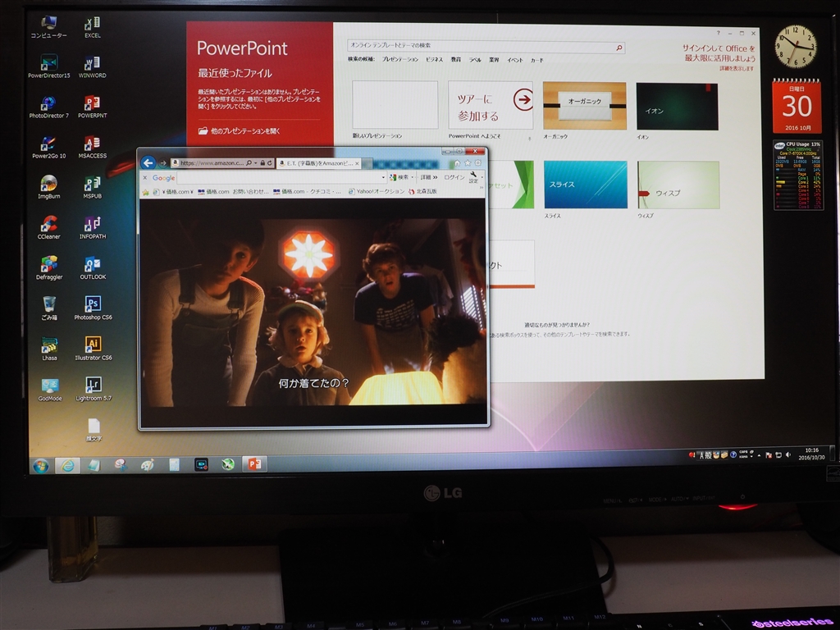Open the GodMode desktop icon
The height and width of the screenshot is (630, 840).
point(50,390)
